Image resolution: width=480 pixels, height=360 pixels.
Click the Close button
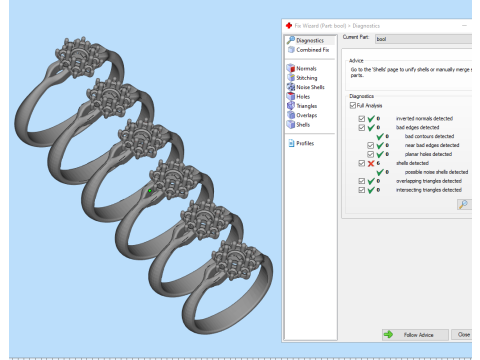click(462, 335)
